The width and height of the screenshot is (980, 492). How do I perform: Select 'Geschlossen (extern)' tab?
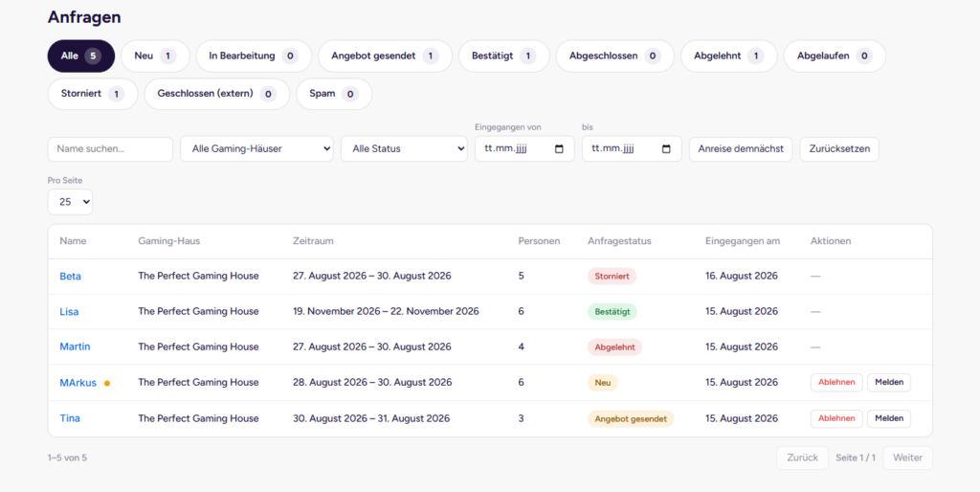click(217, 94)
